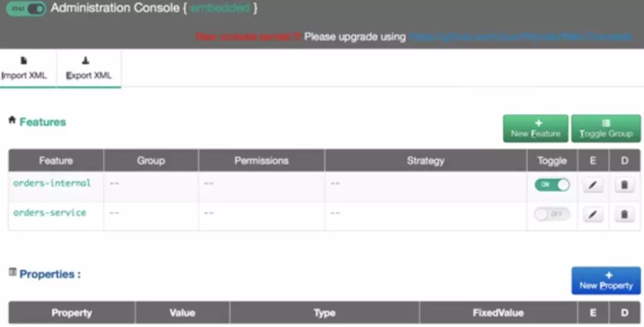The height and width of the screenshot is (327, 644).
Task: Click the New Property button
Action: [x=606, y=280]
